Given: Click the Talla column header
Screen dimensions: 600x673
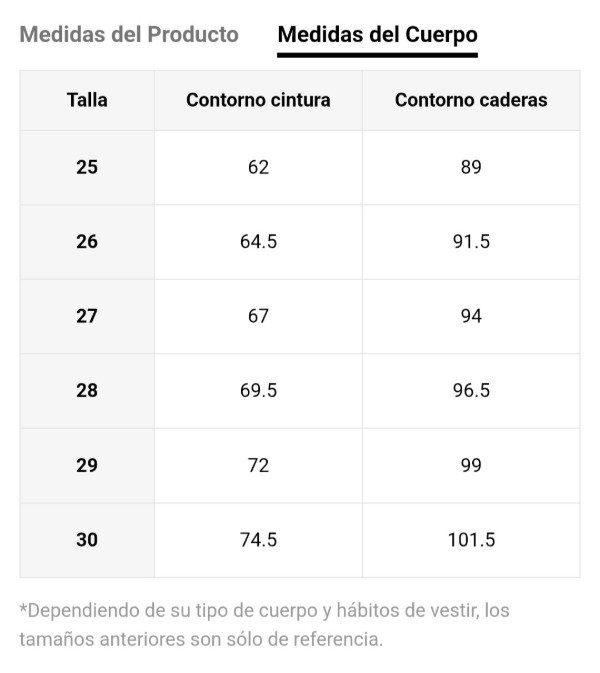Looking at the screenshot, I should [87, 100].
